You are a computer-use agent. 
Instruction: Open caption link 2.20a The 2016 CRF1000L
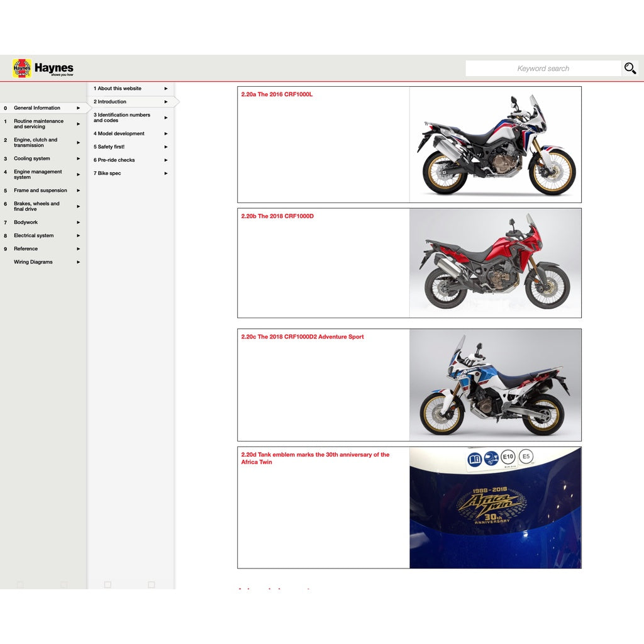tap(277, 94)
